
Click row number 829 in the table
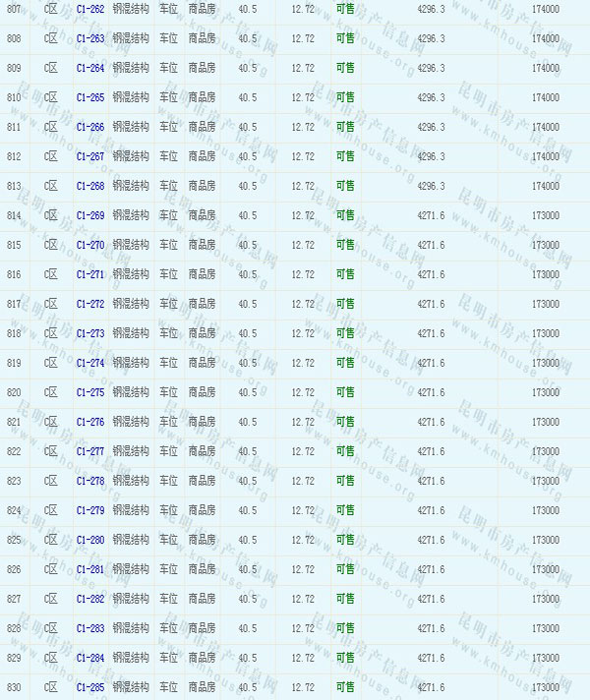click(x=14, y=659)
